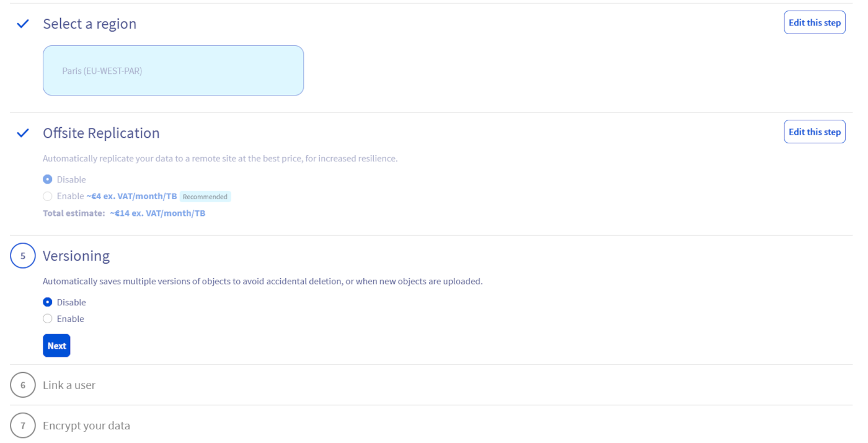Click the step 6 circle beside Link a user
The image size is (868, 443).
pos(22,385)
